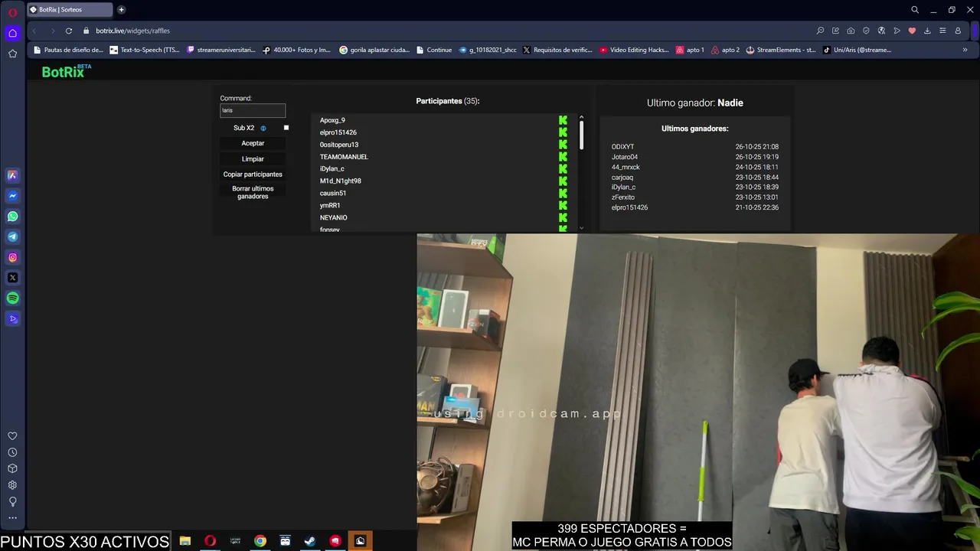Take a snapshot with camera icon
Screen dimensions: 980x551
click(x=851, y=31)
